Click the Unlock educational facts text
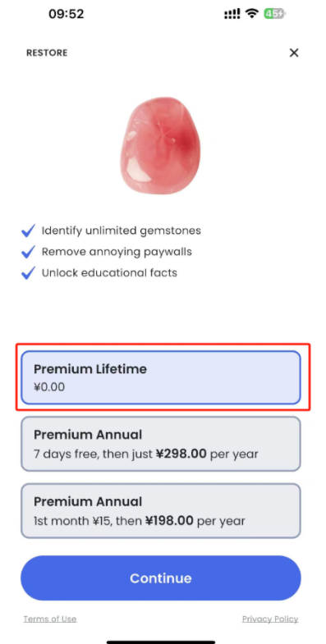Viewport: 326px width, 644px height. [109, 272]
